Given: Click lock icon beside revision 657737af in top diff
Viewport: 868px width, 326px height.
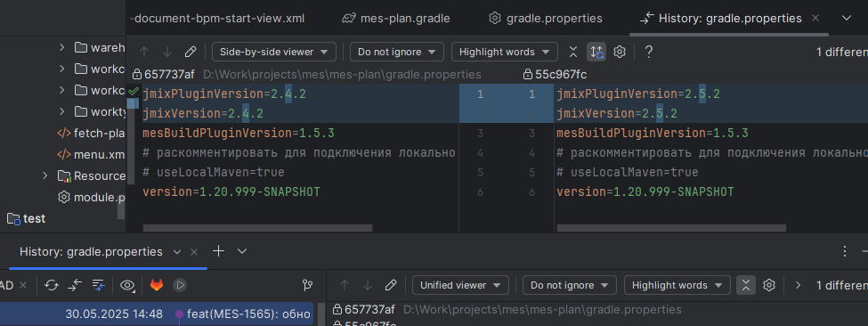Looking at the screenshot, I should (x=137, y=74).
